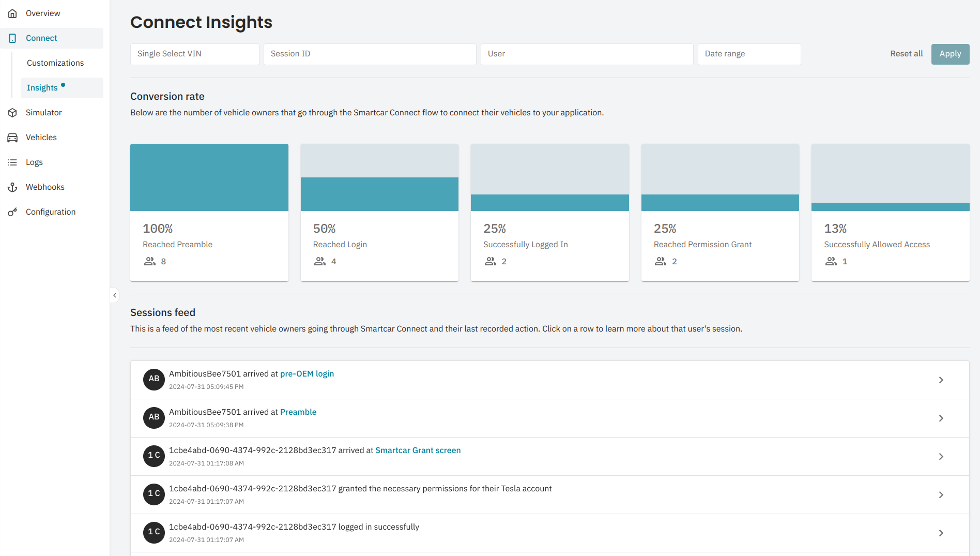Click the users icon under Successfully Allowed Access
Viewport: 980px width, 556px height.
coord(831,261)
